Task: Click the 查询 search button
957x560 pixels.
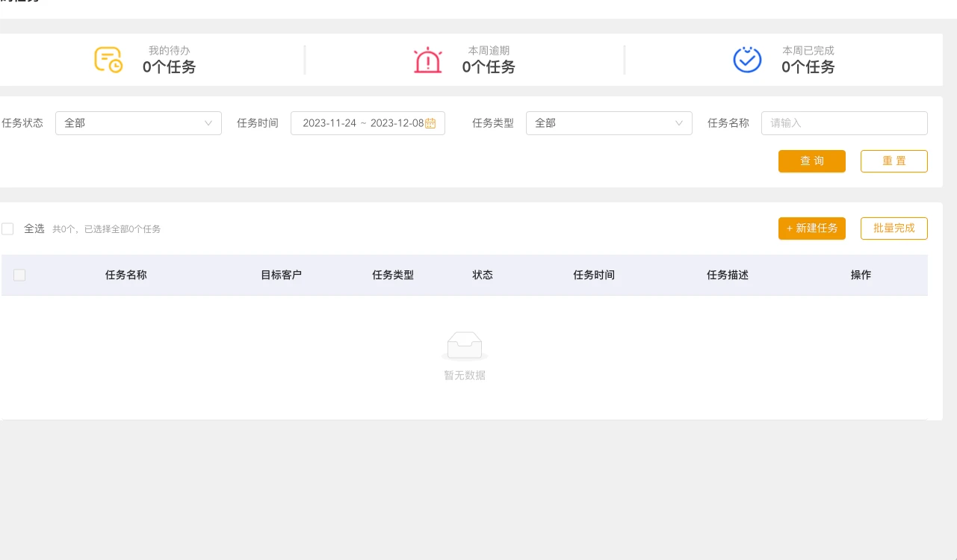Action: (812, 161)
